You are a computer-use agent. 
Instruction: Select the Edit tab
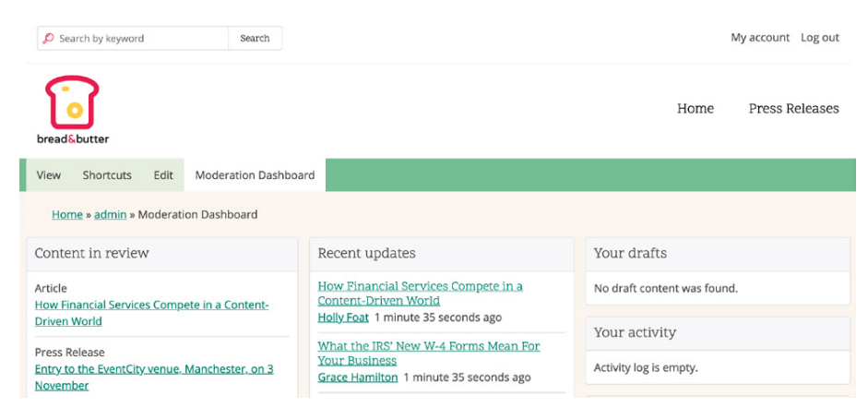pyautogui.click(x=163, y=175)
